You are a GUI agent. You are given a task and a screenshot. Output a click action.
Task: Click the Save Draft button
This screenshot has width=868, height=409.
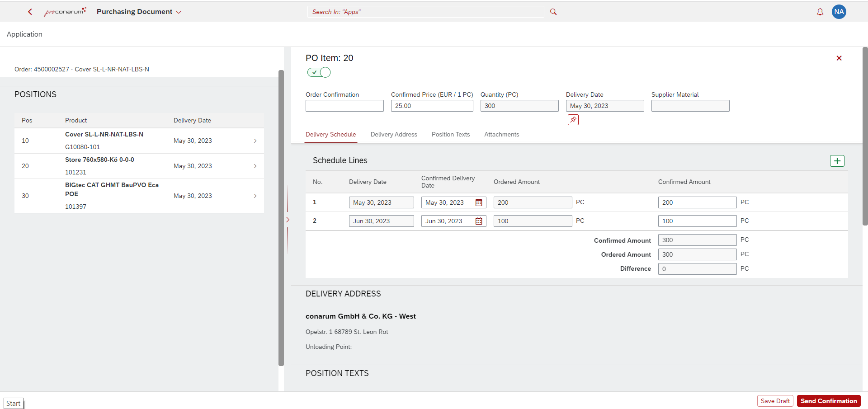[x=775, y=401]
